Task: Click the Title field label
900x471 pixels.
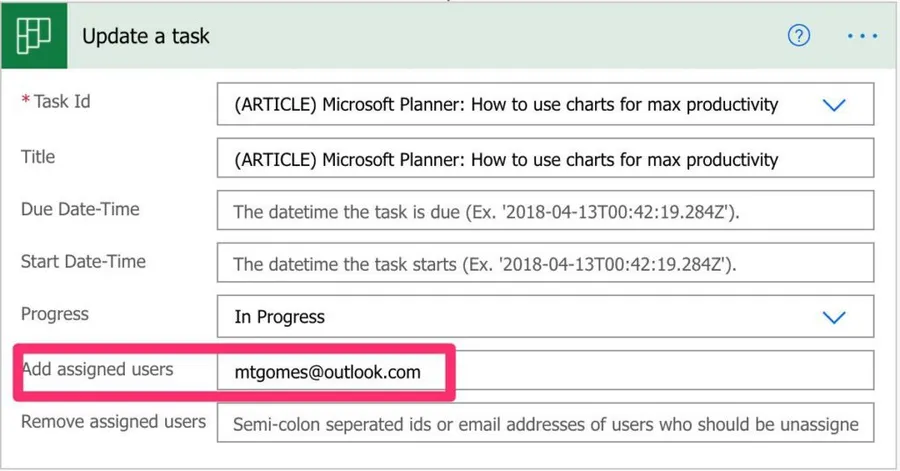Action: click(x=38, y=157)
